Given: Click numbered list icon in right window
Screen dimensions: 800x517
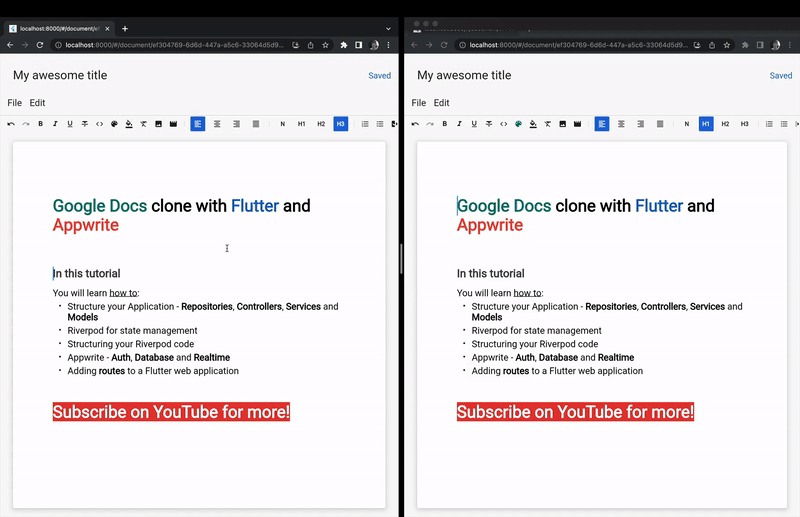Looking at the screenshot, I should pyautogui.click(x=769, y=124).
